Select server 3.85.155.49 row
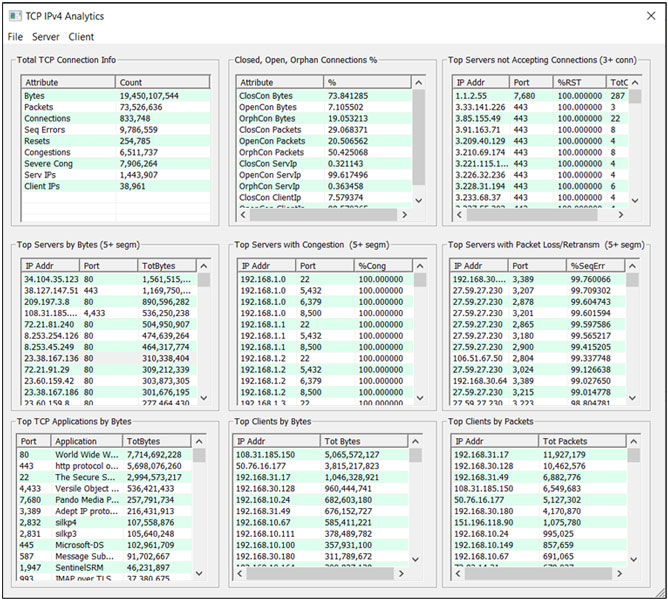The width and height of the screenshot is (668, 600). (x=541, y=118)
